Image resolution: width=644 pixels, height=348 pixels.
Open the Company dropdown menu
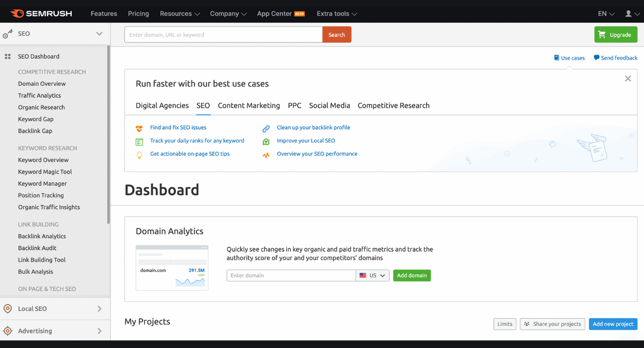pos(228,13)
